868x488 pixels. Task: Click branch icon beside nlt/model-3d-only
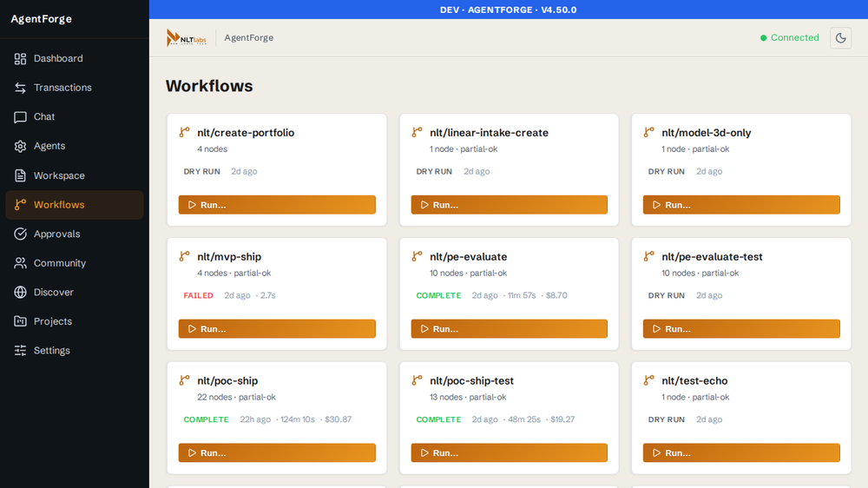tap(648, 132)
